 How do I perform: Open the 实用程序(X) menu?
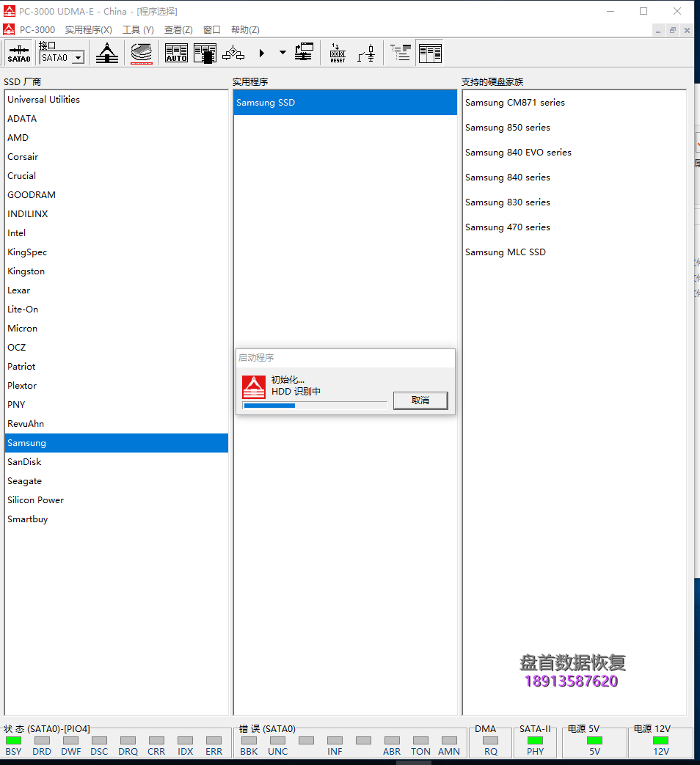pos(89,30)
